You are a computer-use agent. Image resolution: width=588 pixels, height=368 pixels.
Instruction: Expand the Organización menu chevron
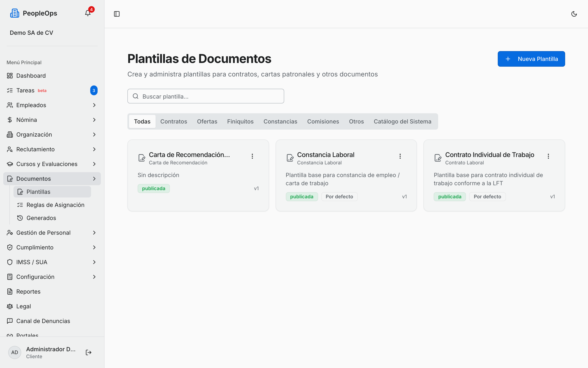[x=94, y=135]
